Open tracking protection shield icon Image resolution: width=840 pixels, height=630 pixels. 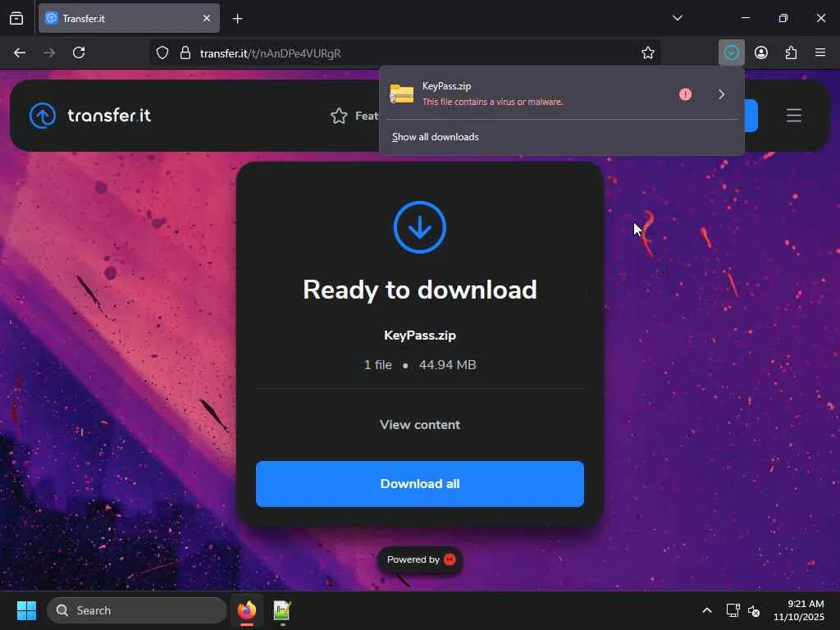162,53
